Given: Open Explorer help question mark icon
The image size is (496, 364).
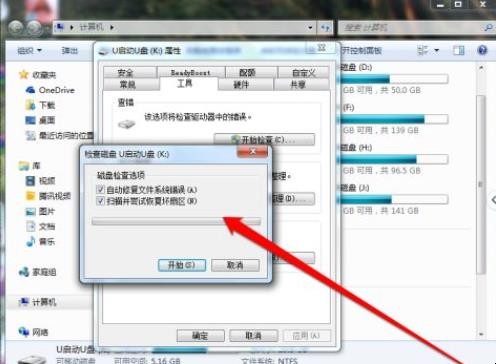Looking at the screenshot, I should click(x=482, y=50).
